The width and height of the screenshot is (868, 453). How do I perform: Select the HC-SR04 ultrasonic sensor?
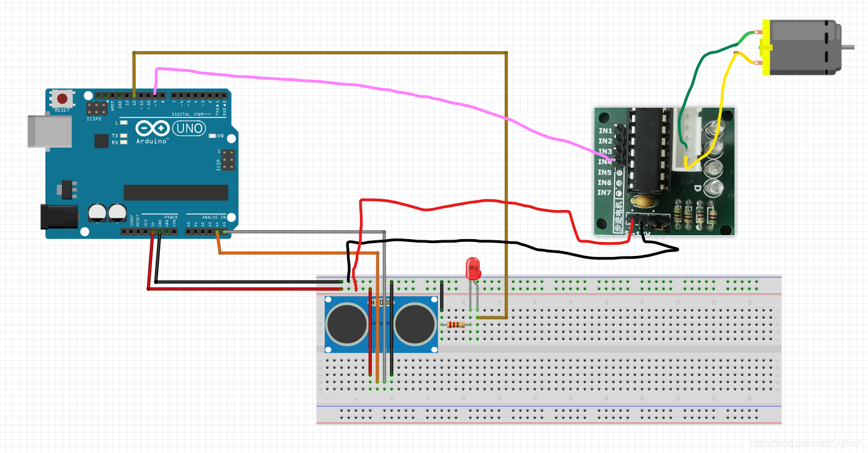pos(381,324)
